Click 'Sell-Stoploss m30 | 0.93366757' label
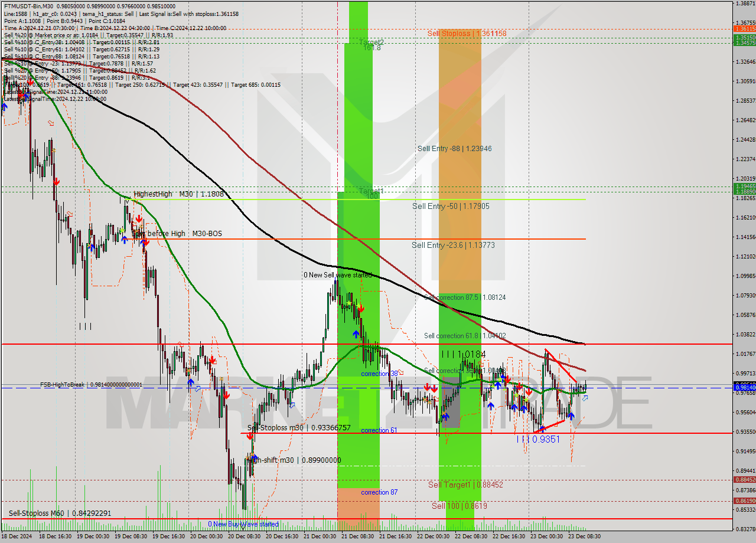 tap(299, 428)
